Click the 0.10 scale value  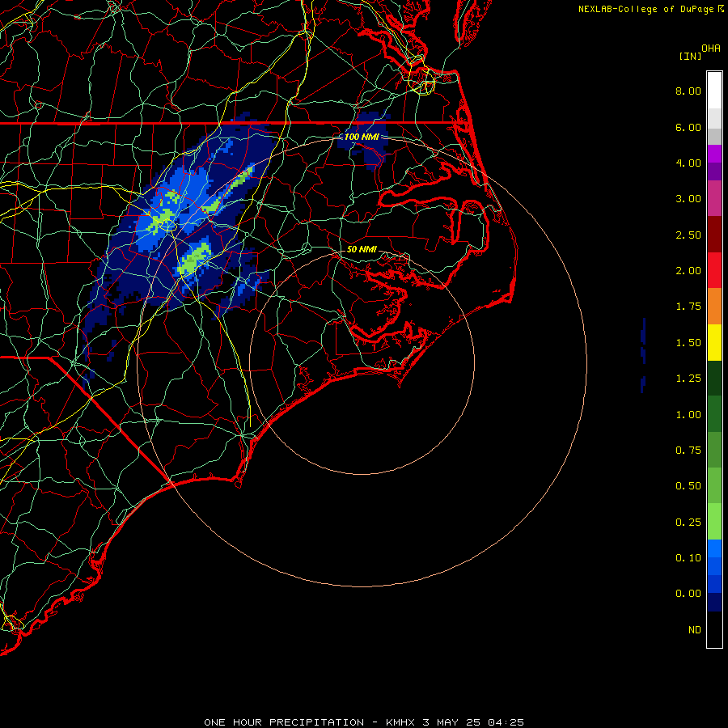pyautogui.click(x=688, y=558)
